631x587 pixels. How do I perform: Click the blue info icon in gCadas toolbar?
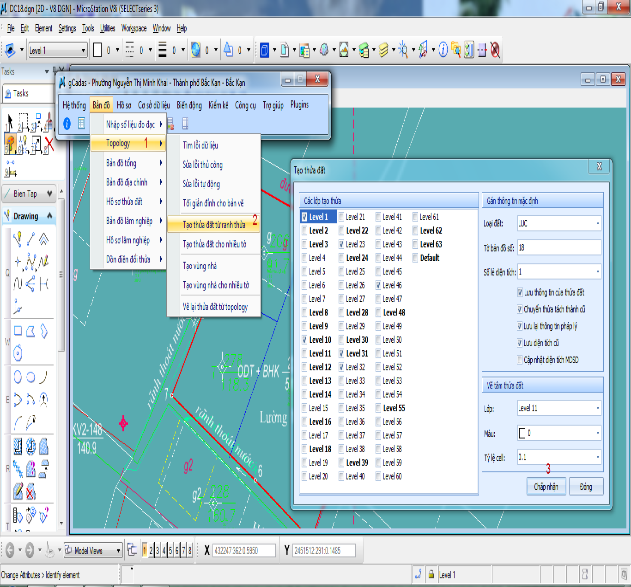pyautogui.click(x=67, y=123)
